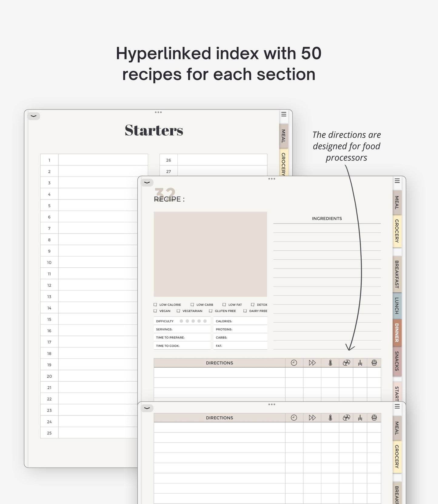Screen dimensions: 438x504
Task: Click thermometer icon in recipe Directions header
Action: click(330, 363)
